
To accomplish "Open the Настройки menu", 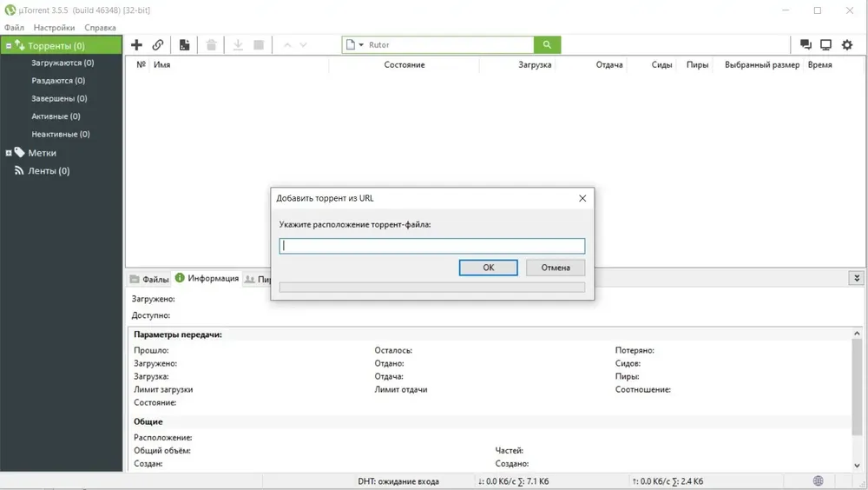I will click(54, 27).
